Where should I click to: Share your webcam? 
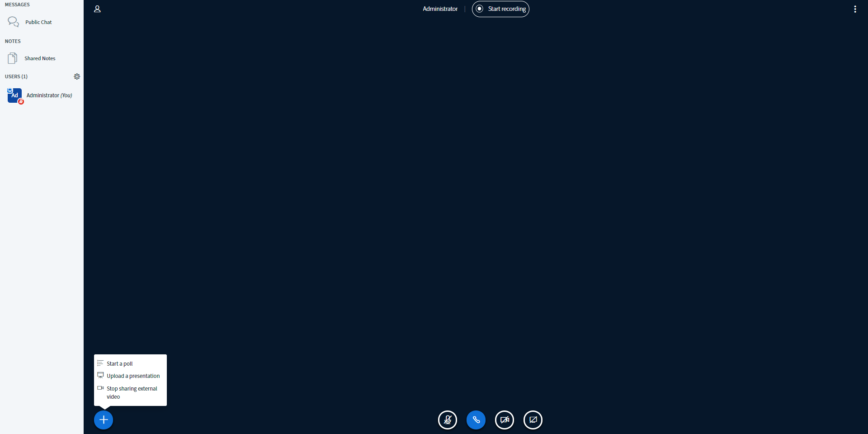point(505,420)
